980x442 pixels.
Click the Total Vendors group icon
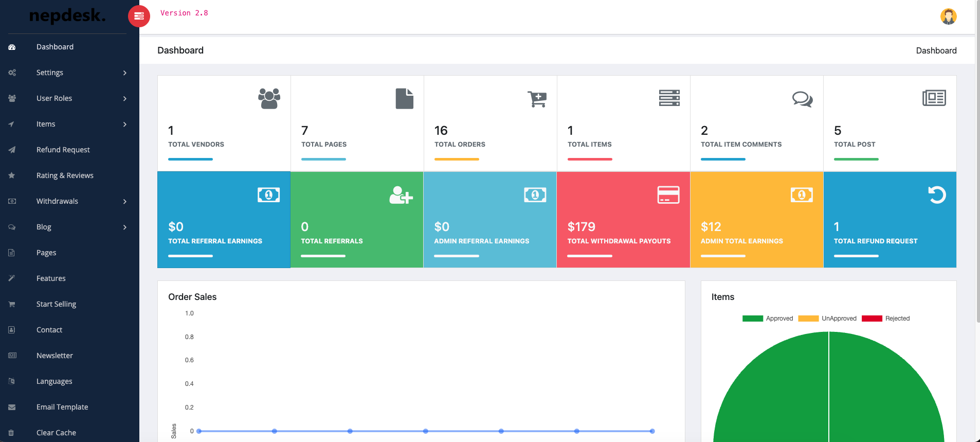click(x=269, y=98)
